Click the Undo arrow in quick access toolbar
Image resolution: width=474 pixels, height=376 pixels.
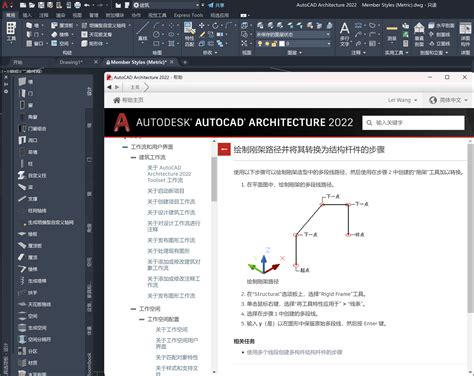click(87, 5)
